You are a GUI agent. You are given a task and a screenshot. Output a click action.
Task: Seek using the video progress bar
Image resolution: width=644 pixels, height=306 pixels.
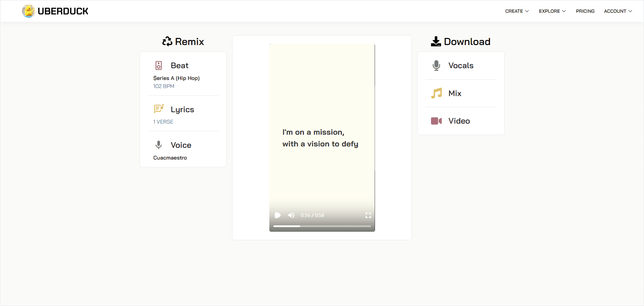click(x=322, y=226)
